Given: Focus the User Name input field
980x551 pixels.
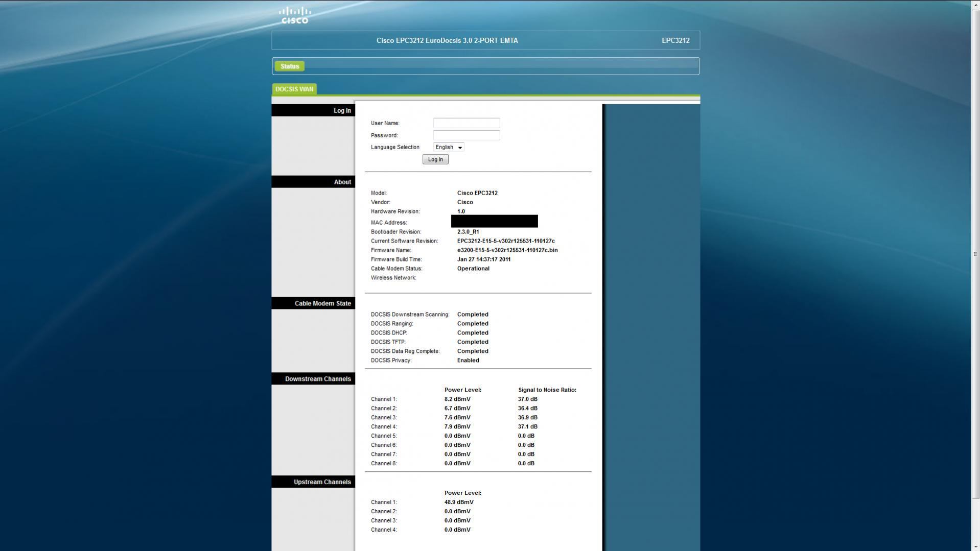Looking at the screenshot, I should pos(466,123).
